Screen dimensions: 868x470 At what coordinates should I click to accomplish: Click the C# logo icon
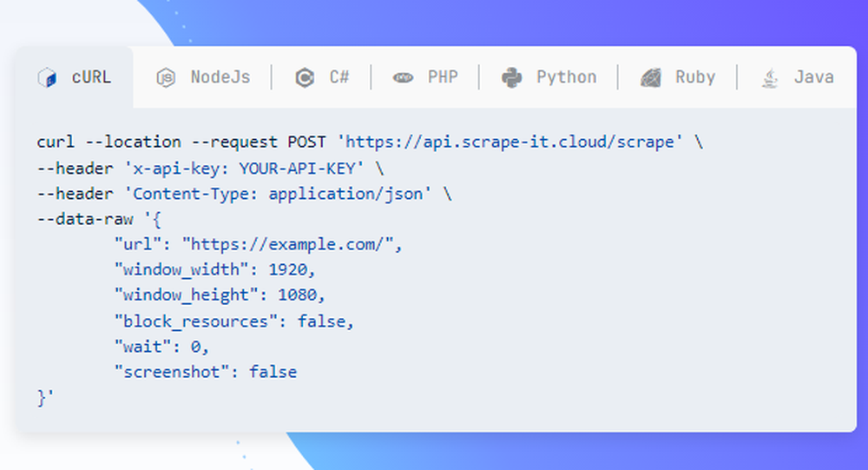(x=305, y=77)
